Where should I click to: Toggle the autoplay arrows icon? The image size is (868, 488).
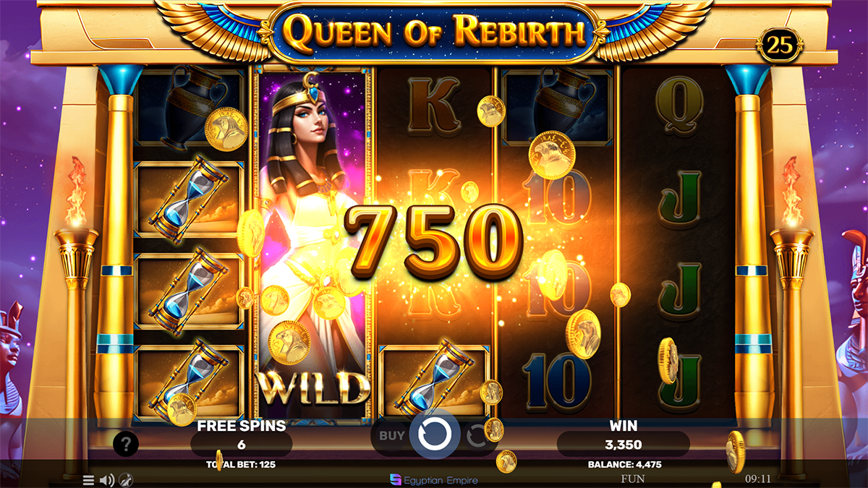pyautogui.click(x=475, y=436)
